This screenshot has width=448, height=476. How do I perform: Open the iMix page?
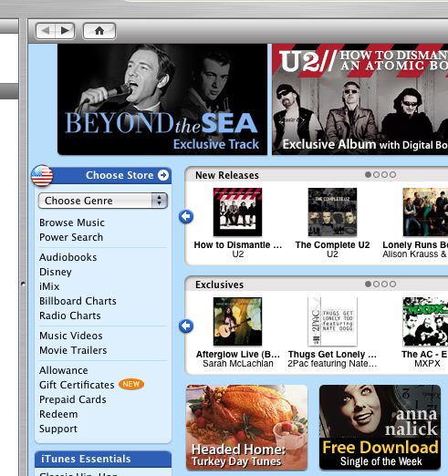pos(49,286)
